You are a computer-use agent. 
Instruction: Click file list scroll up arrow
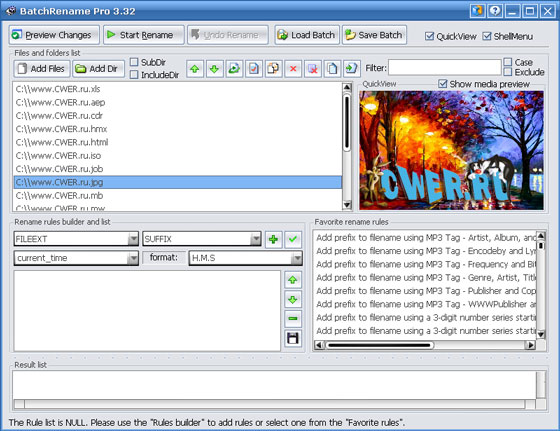tap(346, 87)
